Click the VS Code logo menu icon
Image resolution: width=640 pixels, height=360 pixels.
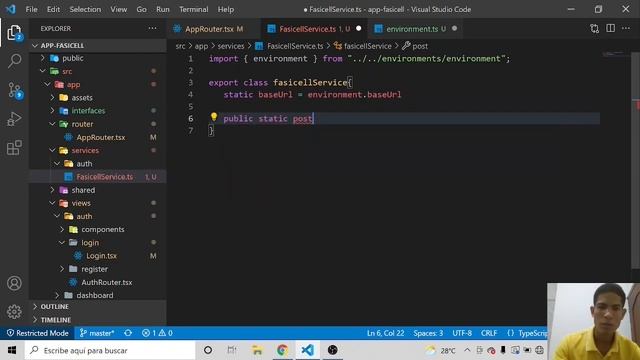[x=11, y=9]
